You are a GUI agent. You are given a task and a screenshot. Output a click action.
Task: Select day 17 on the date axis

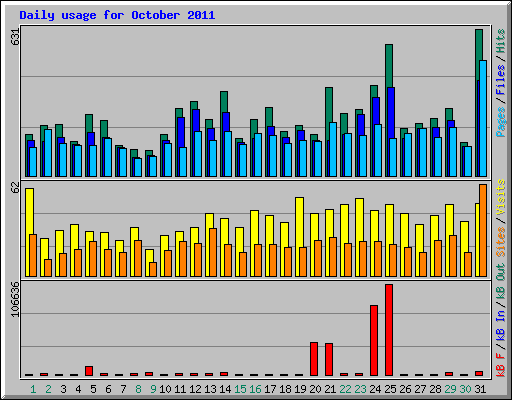point(270,389)
